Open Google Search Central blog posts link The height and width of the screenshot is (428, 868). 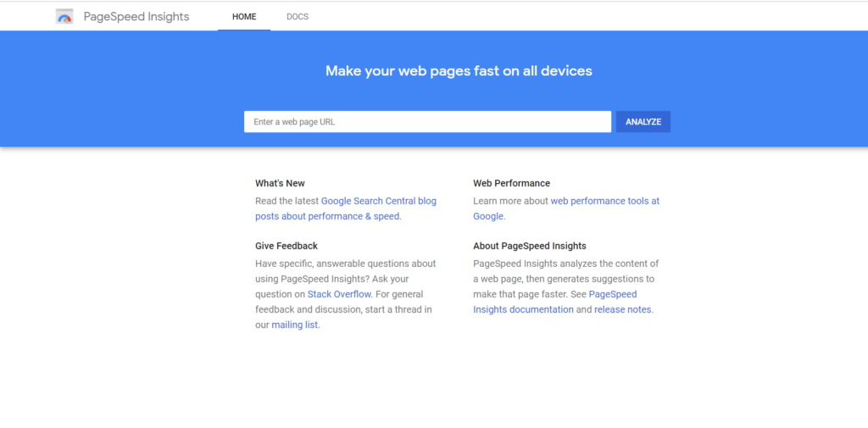[x=346, y=208]
